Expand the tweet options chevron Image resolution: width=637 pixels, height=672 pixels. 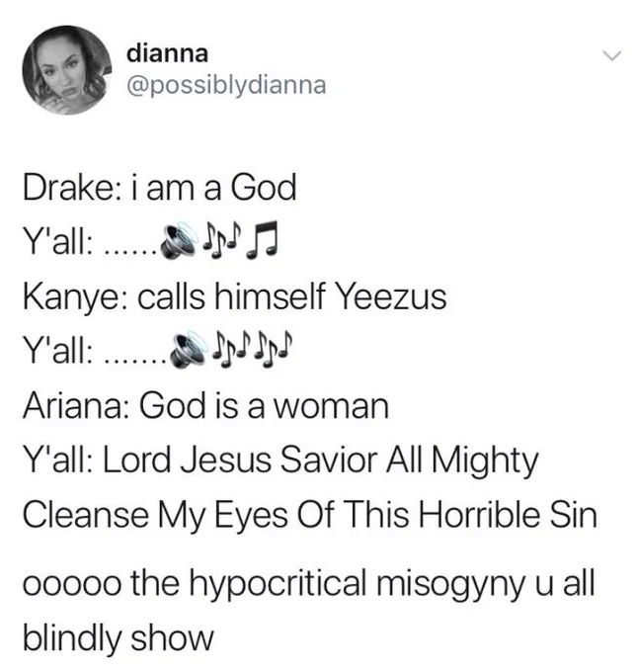tap(611, 56)
